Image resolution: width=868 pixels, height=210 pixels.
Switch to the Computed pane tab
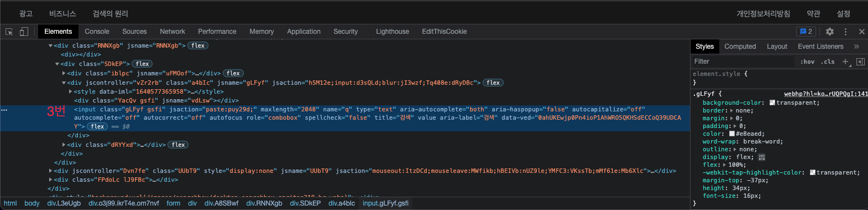(x=740, y=47)
